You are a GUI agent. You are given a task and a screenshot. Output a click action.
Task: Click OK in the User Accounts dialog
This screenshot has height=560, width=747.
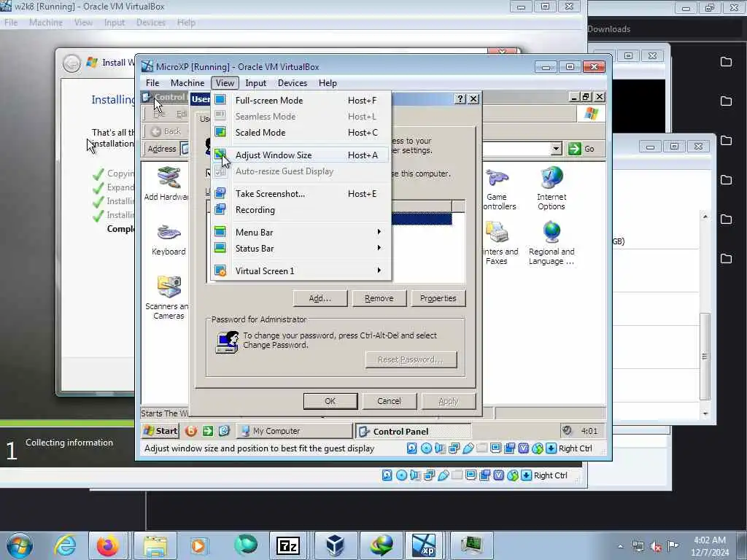click(330, 402)
